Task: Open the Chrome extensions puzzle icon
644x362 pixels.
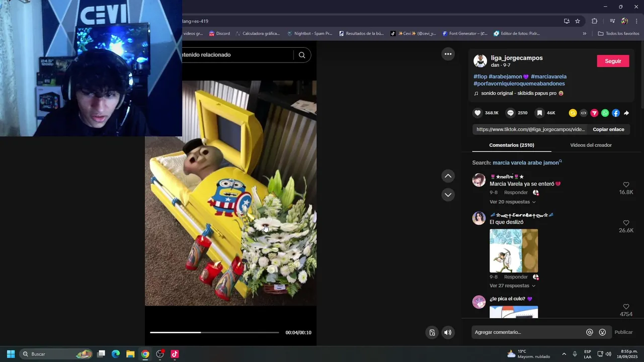Action: click(x=595, y=21)
